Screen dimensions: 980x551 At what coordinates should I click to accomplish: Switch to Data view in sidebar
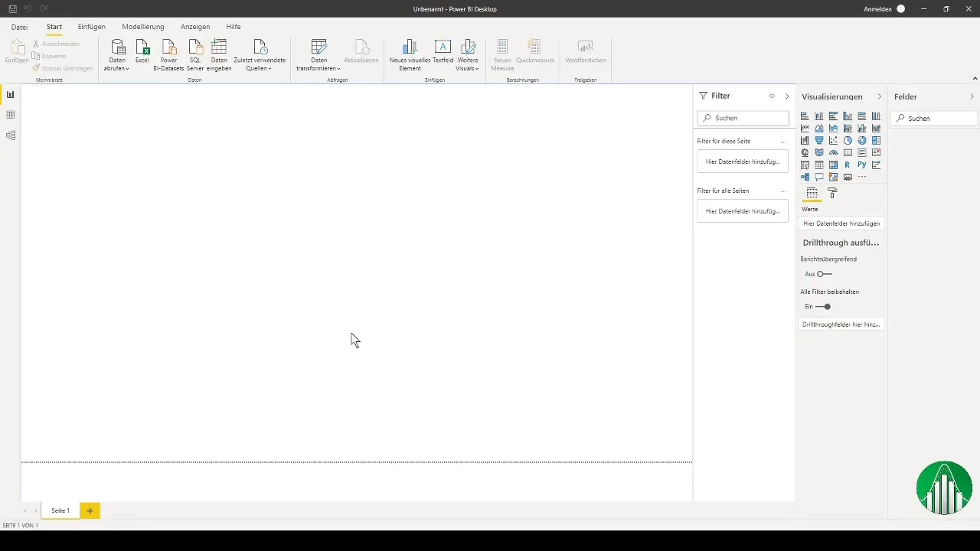click(11, 115)
